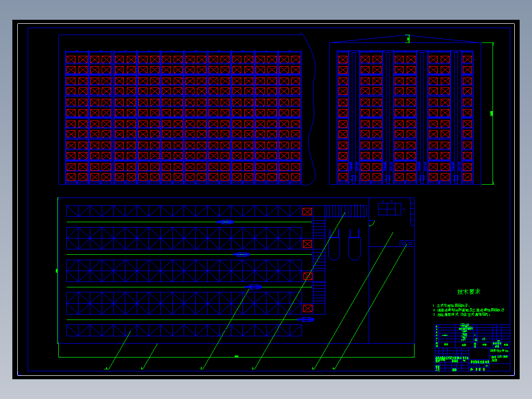
Task: Select the first leader callout number at the bottom left
Action: click(x=107, y=368)
